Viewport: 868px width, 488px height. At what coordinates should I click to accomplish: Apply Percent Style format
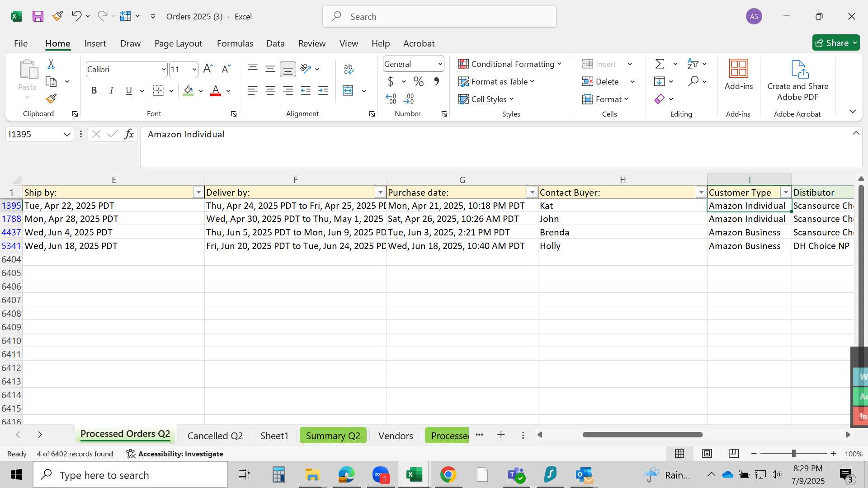point(419,81)
